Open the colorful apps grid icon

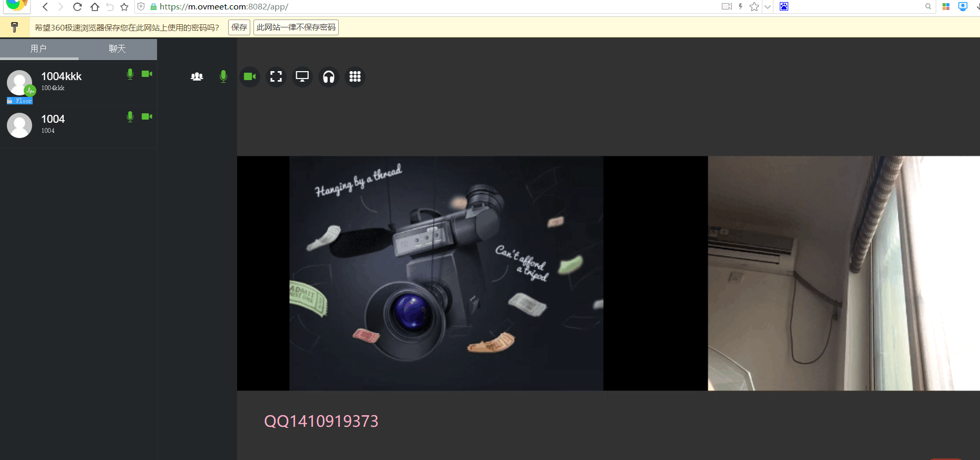946,6
